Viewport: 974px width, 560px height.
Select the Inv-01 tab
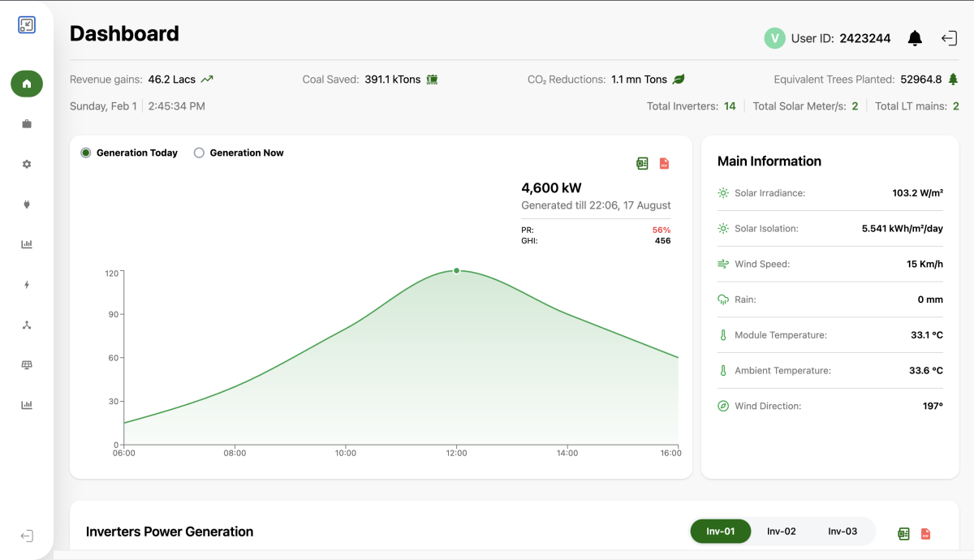click(x=720, y=532)
